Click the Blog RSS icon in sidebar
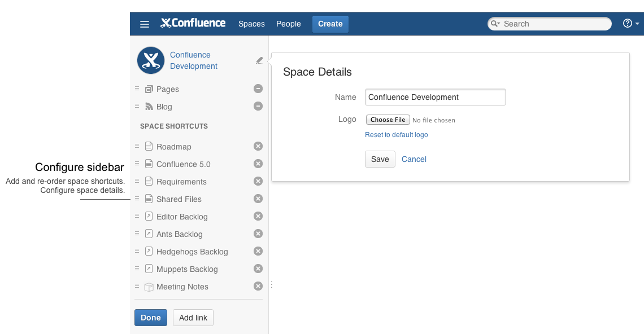This screenshot has width=644, height=334. (x=149, y=107)
